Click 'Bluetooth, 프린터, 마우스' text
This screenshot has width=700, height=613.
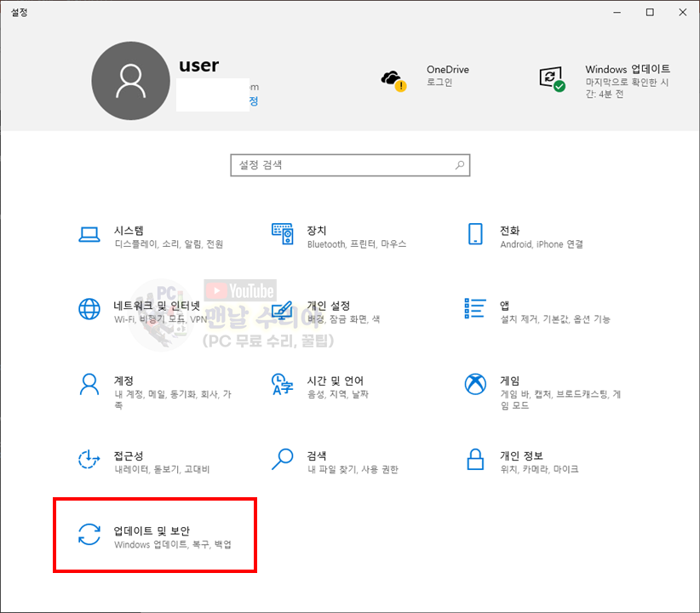click(357, 244)
